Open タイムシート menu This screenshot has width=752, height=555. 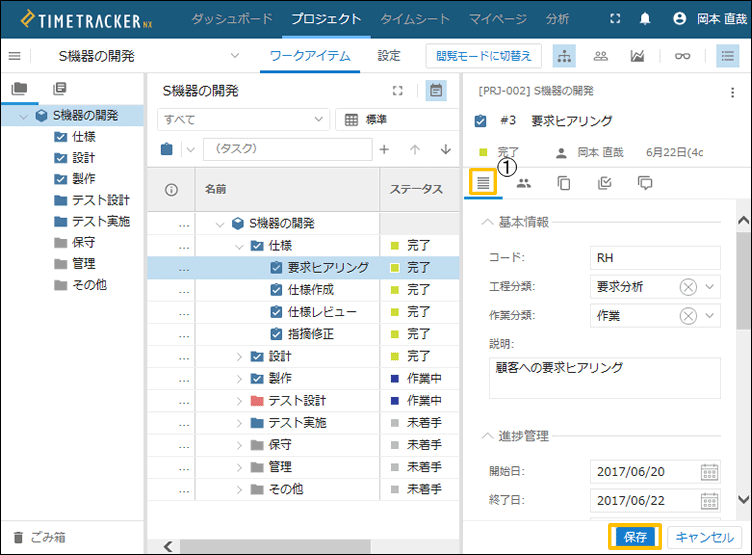click(415, 19)
